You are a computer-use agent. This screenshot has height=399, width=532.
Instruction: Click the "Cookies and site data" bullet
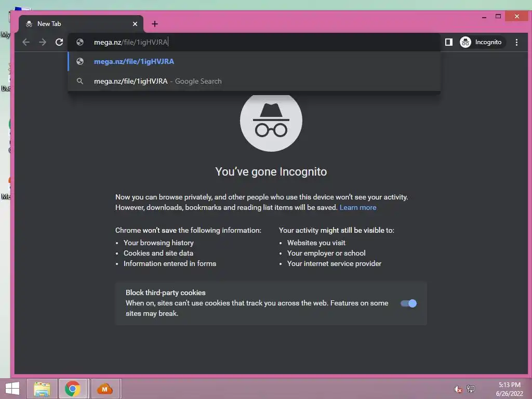point(158,253)
